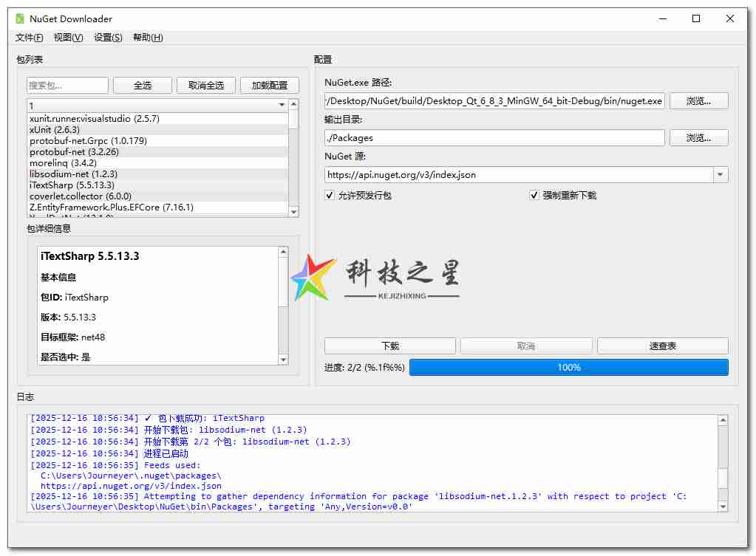Click the NuGet Downloader app icon in title bar
This screenshot has height=556, width=756.
pyautogui.click(x=19, y=18)
